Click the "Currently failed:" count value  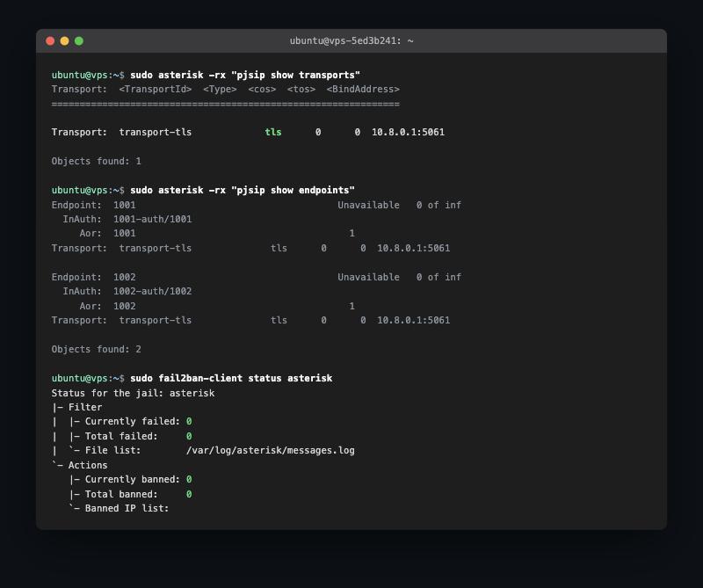[189, 421]
